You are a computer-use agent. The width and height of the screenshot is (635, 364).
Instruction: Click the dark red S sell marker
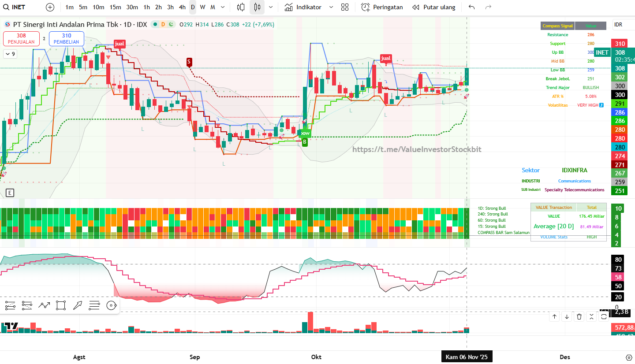(189, 62)
